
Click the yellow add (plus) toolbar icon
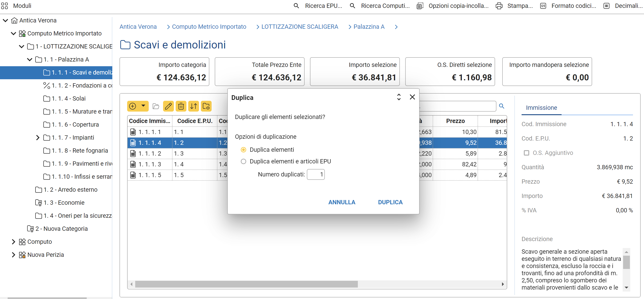(x=133, y=106)
